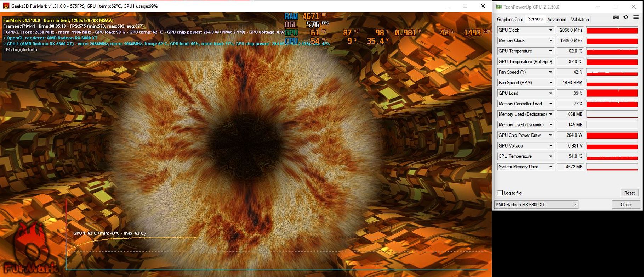644x277 pixels.
Task: Click the FurMark app icon in title bar
Action: coord(6,6)
